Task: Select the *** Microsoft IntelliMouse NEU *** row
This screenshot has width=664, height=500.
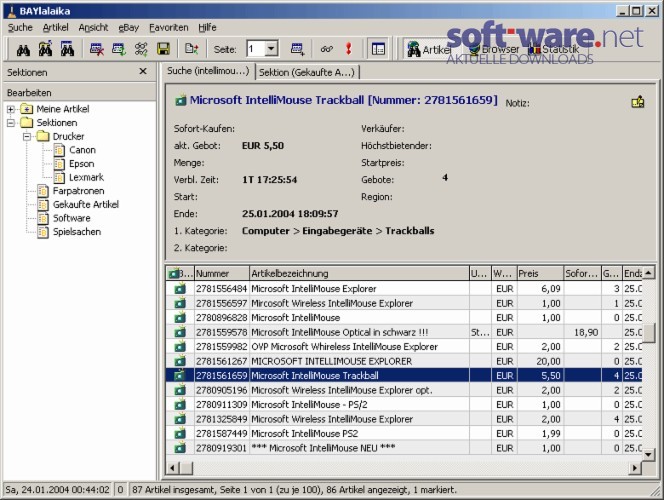Action: click(404, 448)
